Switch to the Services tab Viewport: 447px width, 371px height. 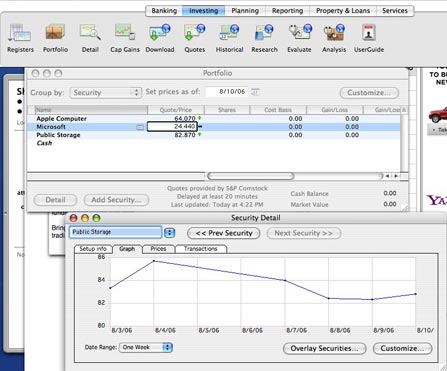[395, 11]
